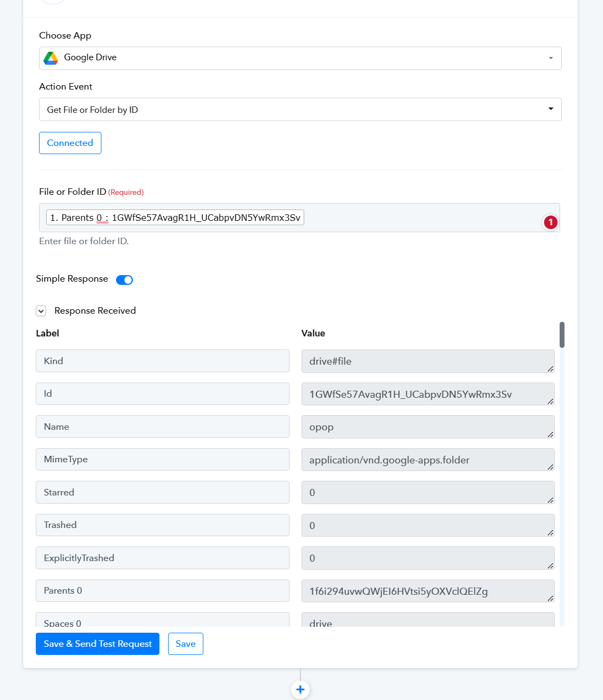Click Save & Send Test Request
Image resolution: width=603 pixels, height=700 pixels.
pyautogui.click(x=98, y=644)
